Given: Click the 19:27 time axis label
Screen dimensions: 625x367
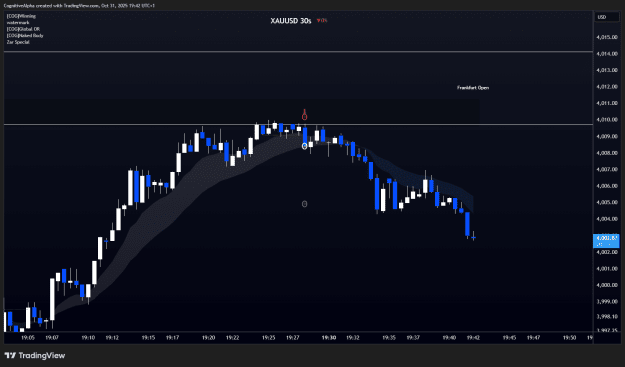Looking at the screenshot, I should [293, 338].
